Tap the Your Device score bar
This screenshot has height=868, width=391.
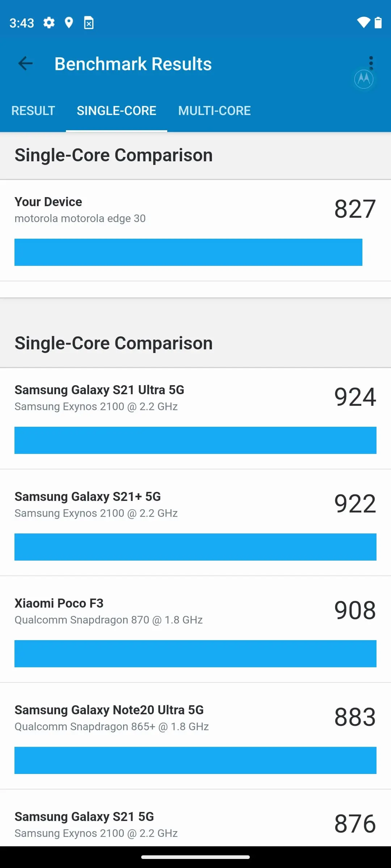tap(188, 252)
